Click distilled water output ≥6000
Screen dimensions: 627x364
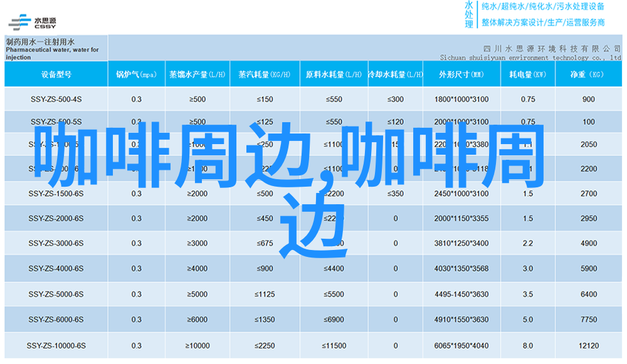197,320
